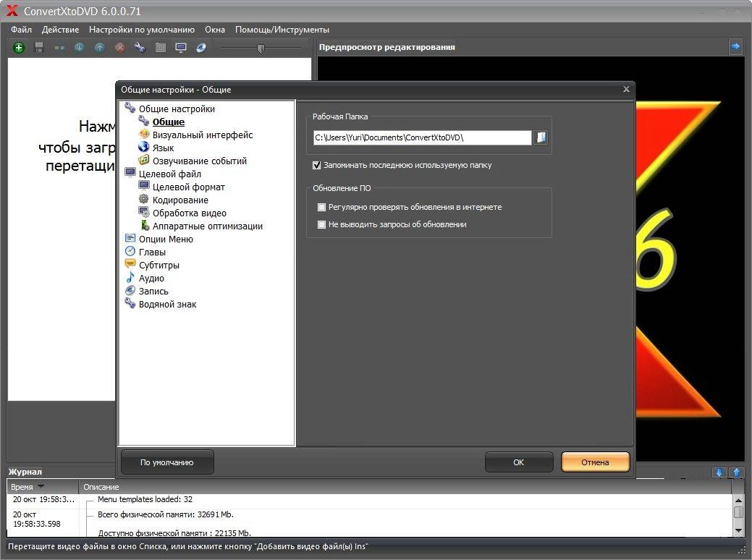The height and width of the screenshot is (560, 752).
Task: Click the red remove item toolbar icon
Action: click(x=120, y=47)
